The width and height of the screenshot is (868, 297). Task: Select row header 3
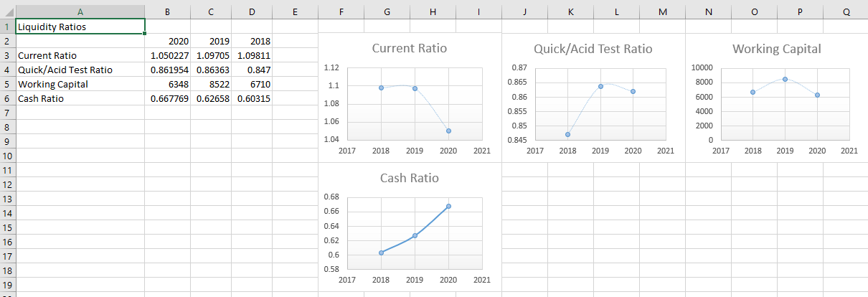(7, 55)
